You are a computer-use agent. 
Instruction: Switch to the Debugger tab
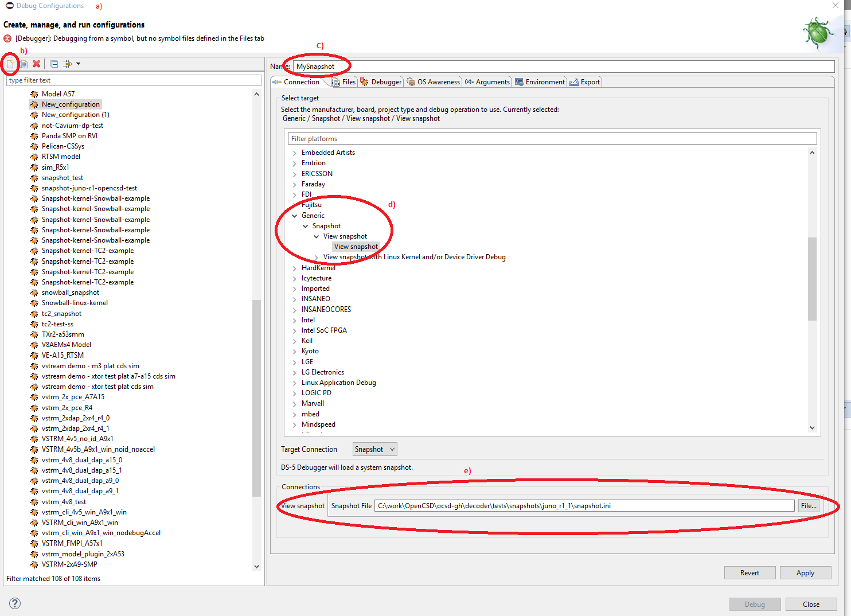[x=381, y=82]
